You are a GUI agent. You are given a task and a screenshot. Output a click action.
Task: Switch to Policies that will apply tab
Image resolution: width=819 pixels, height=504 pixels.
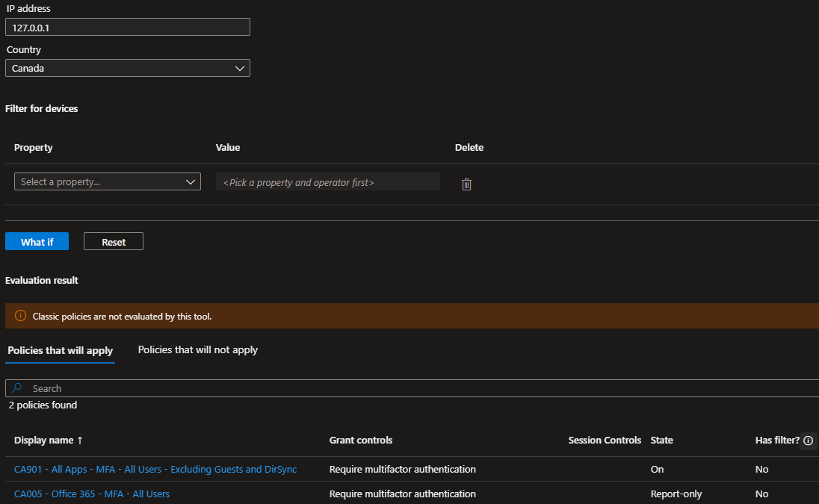(x=60, y=350)
